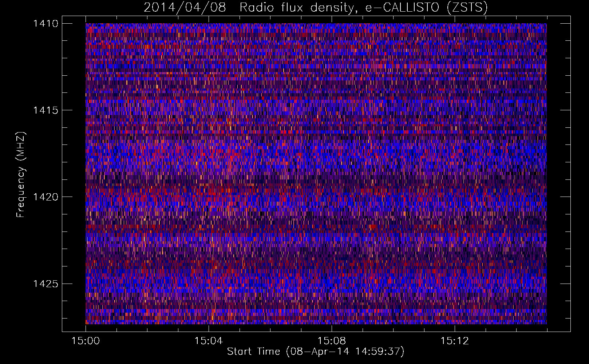The image size is (589, 364).
Task: Click the date "2014/04/08" in the title
Action: 185,7
